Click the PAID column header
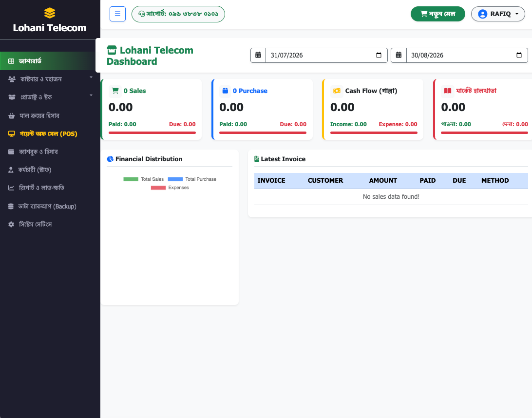This screenshot has width=532, height=418. point(428,180)
